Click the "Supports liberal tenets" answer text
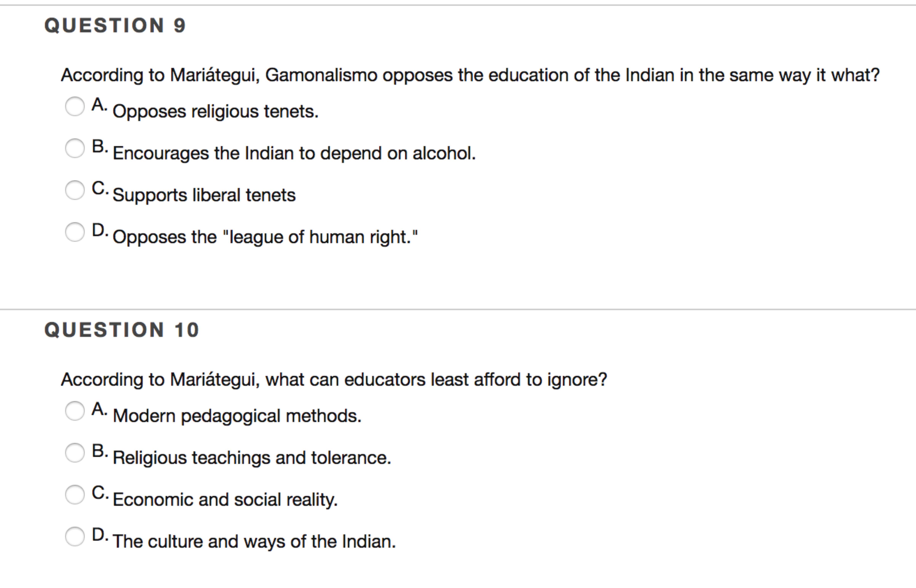 204,195
